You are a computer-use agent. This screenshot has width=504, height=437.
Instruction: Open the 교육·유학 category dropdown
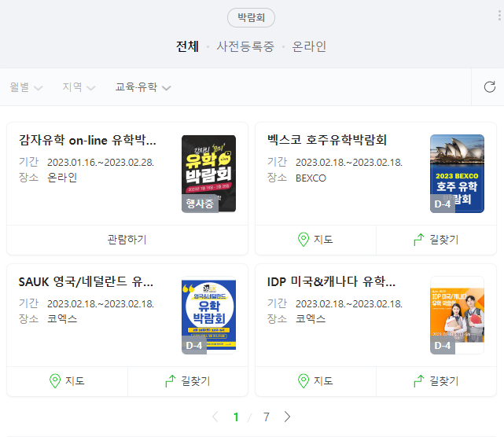click(x=143, y=87)
